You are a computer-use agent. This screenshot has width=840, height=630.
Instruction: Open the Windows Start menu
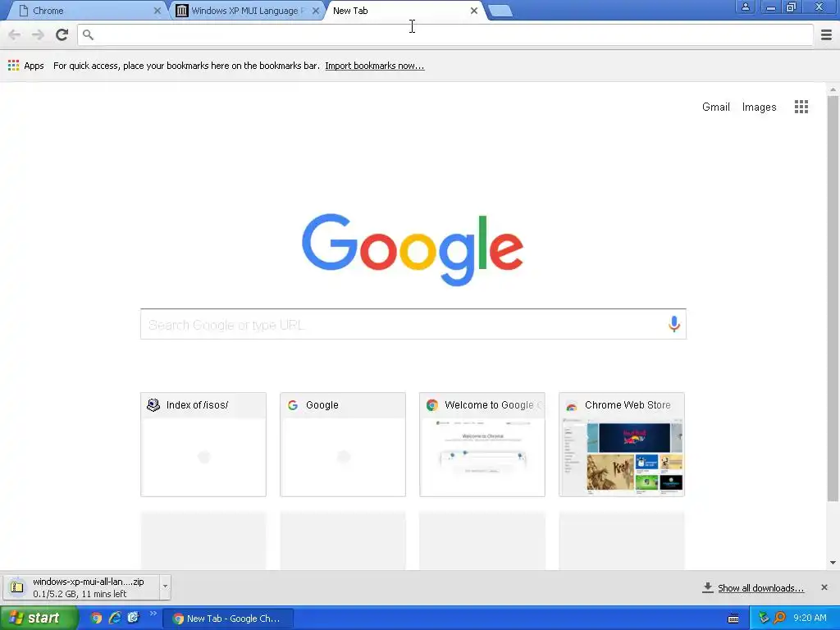tap(39, 618)
